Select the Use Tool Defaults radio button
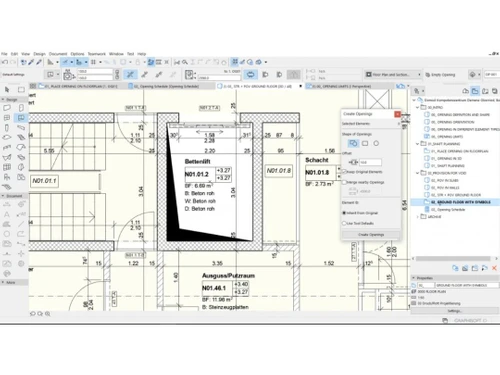The height and width of the screenshot is (375, 500). point(344,223)
